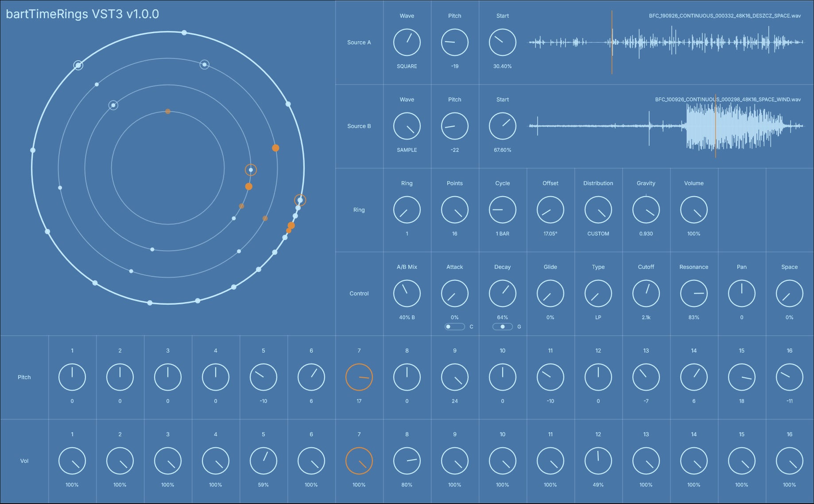This screenshot has width=814, height=504.
Task: Click the Space knob at 0%
Action: [789, 294]
